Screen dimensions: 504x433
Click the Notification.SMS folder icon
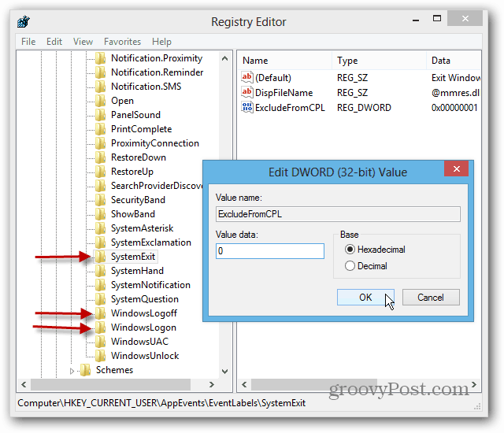coord(100,87)
